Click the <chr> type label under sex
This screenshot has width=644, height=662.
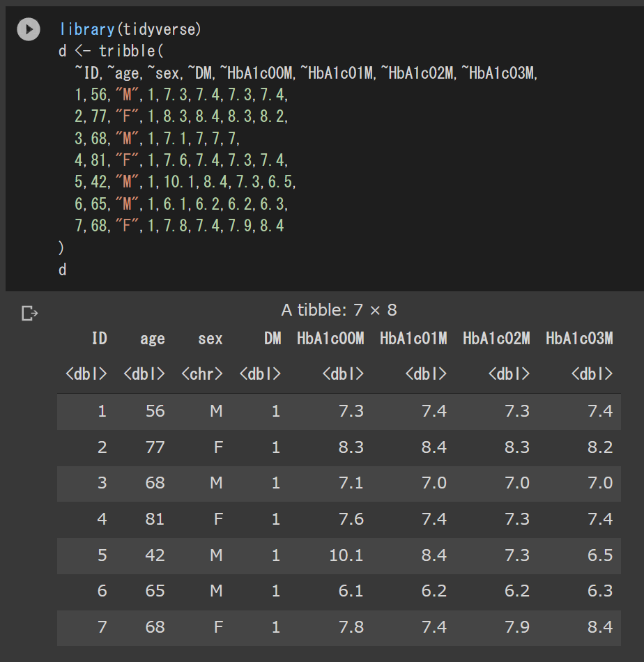(202, 374)
